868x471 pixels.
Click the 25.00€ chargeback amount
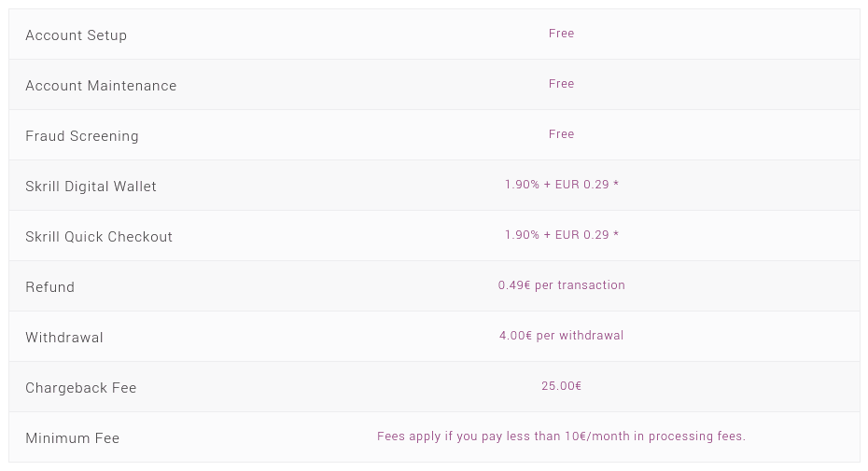tap(561, 386)
